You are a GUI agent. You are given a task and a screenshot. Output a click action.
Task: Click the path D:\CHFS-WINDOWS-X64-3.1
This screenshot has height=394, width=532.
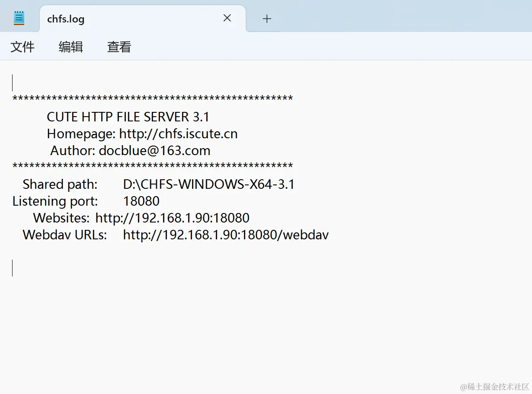pos(209,184)
